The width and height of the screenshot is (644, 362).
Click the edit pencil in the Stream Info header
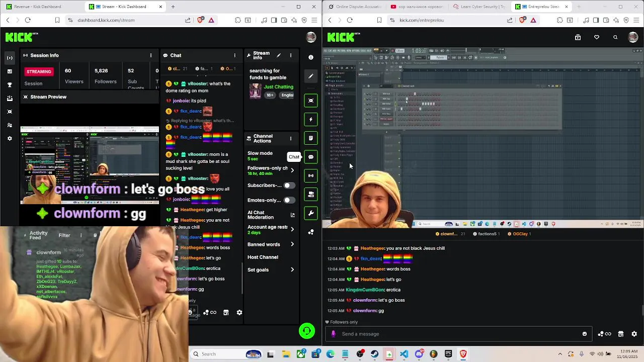tap(279, 55)
